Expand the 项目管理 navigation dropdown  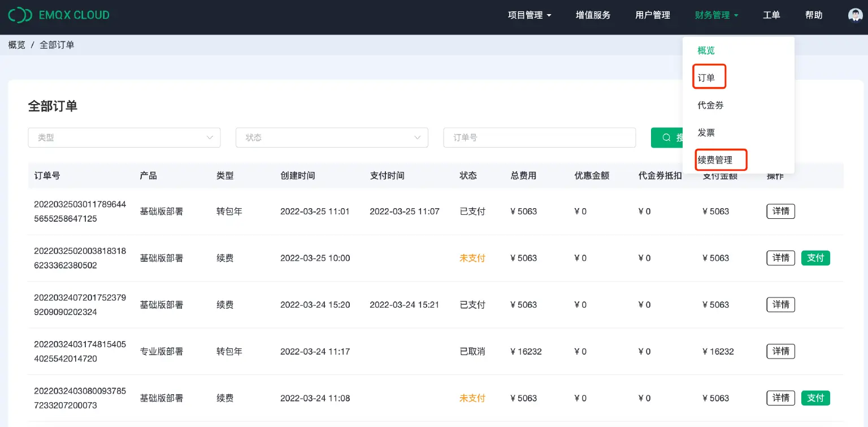coord(530,15)
